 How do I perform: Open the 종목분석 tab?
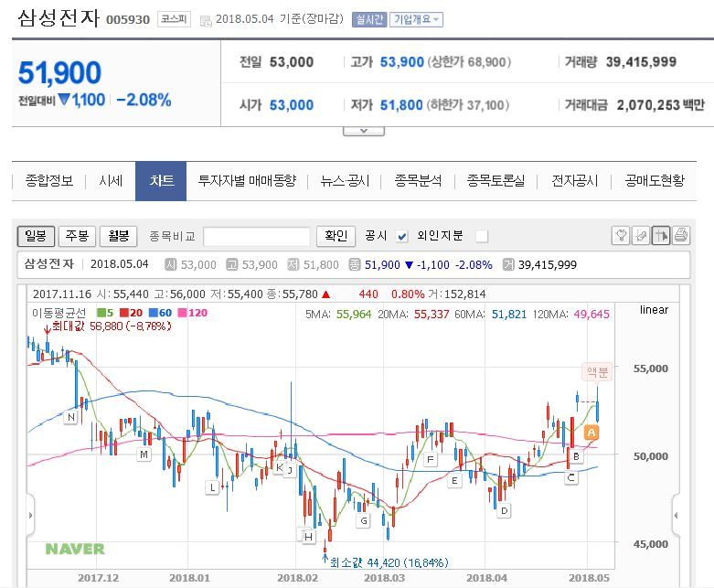pos(418,181)
